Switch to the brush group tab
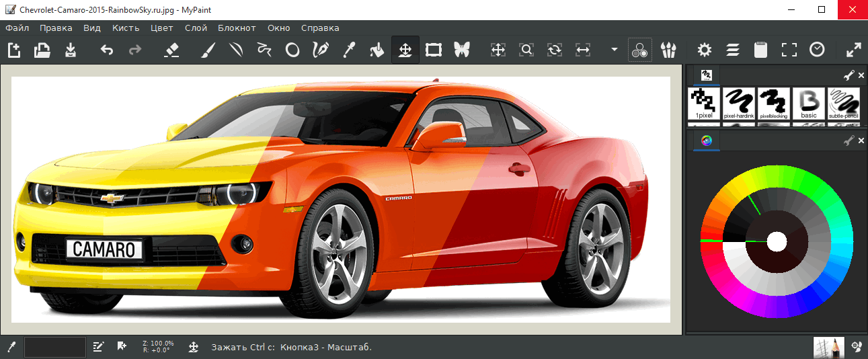The width and height of the screenshot is (868, 359). tap(706, 75)
